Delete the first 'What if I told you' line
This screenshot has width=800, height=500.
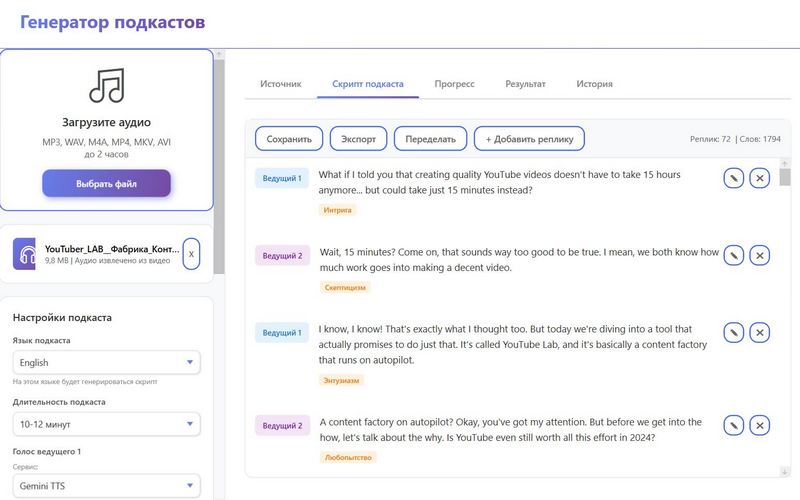pos(760,178)
